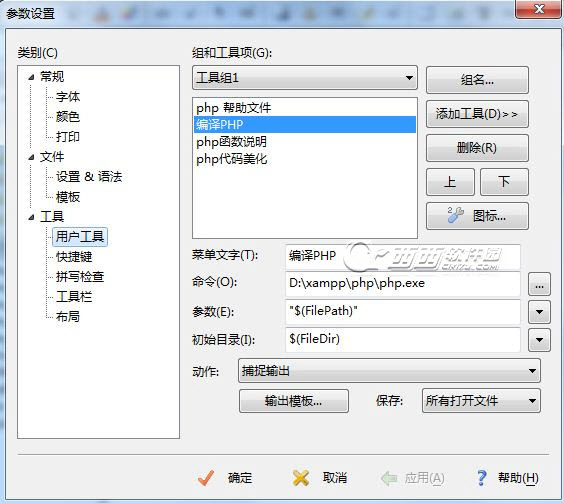Image resolution: width=564 pixels, height=503 pixels.
Task: Click the 组名... button
Action: tap(477, 80)
